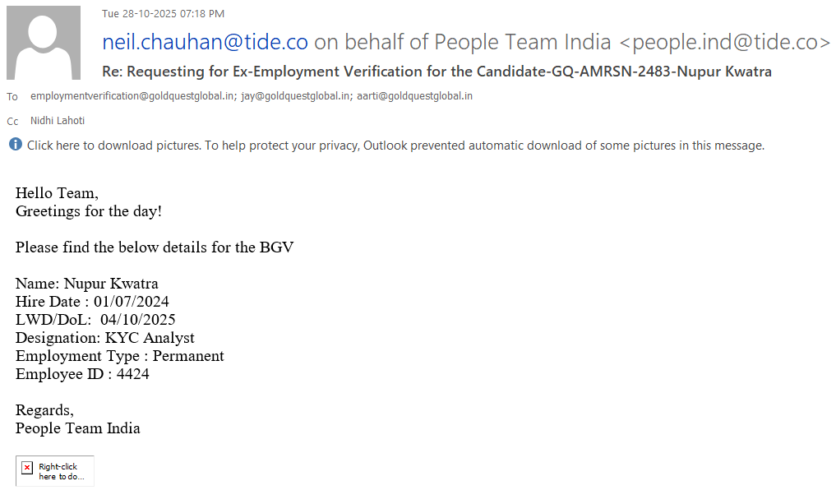
Task: Click the People Team India sender name
Action: pyautogui.click(x=522, y=42)
